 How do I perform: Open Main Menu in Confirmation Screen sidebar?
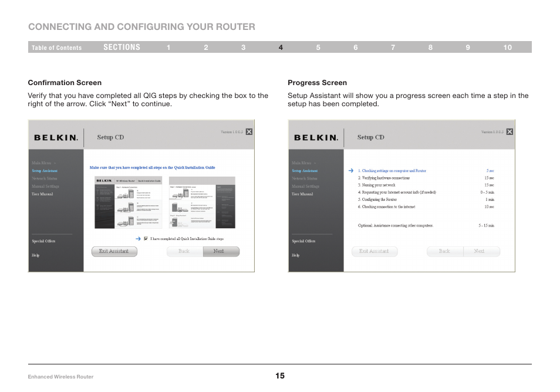tap(42, 163)
